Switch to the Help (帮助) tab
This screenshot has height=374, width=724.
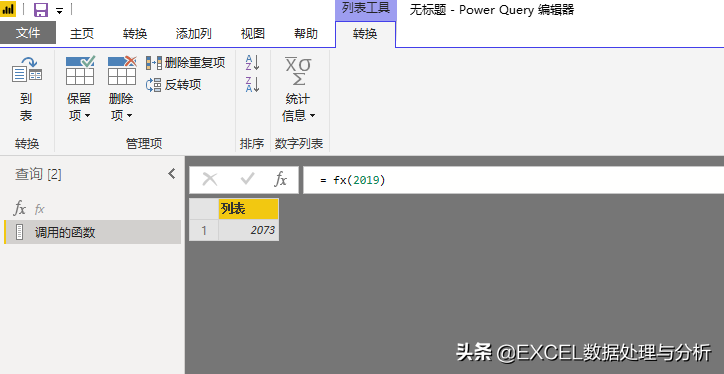pyautogui.click(x=306, y=33)
